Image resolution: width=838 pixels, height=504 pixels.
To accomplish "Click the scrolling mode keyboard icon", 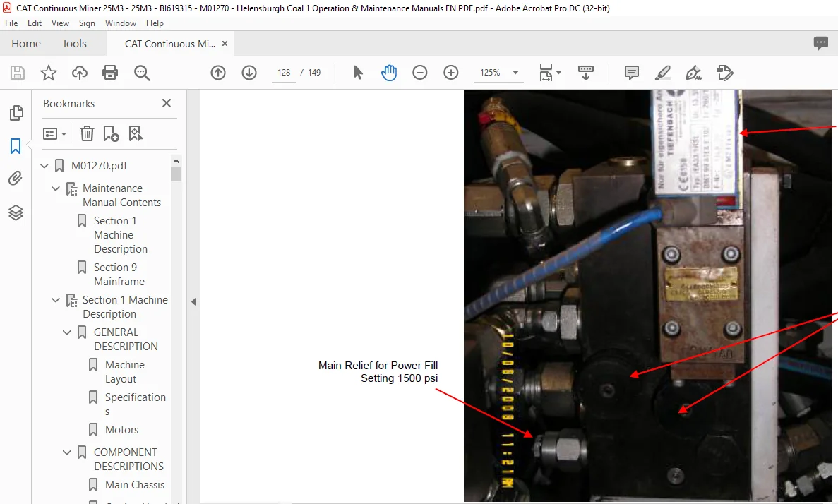I will pyautogui.click(x=586, y=73).
